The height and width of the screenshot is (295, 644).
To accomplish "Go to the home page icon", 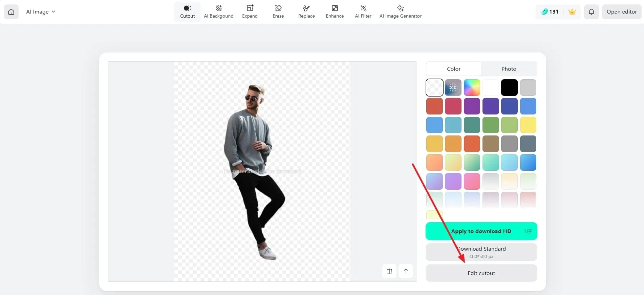I will point(11,12).
